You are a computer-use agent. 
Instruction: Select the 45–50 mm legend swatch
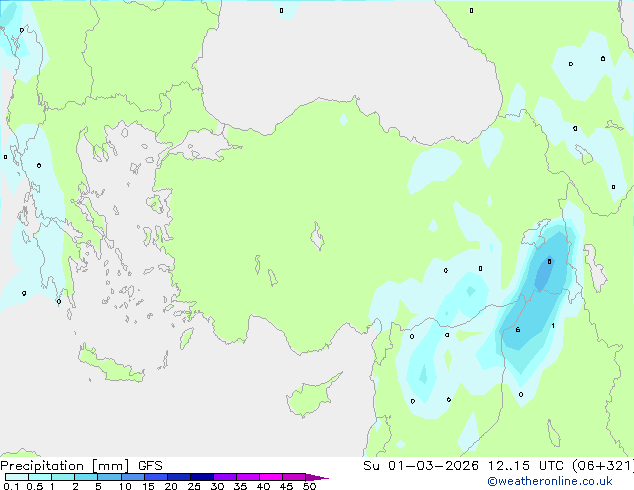tap(294, 477)
